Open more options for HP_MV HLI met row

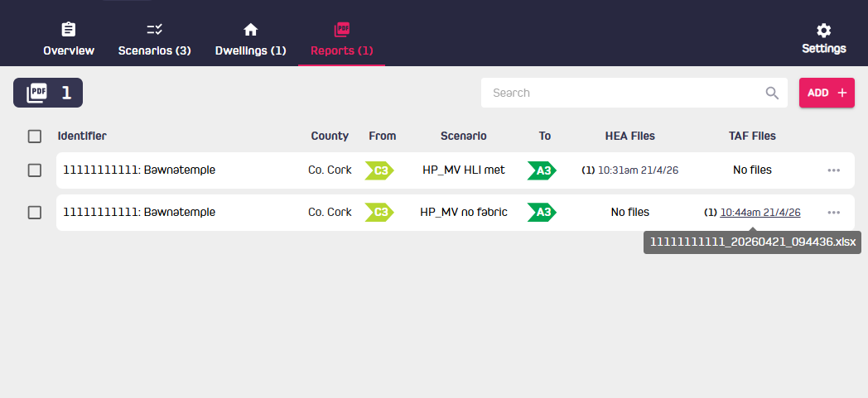834,170
